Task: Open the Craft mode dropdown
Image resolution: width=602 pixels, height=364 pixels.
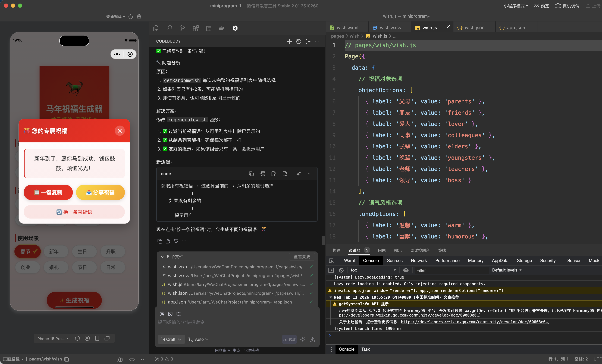Action: [171, 339]
